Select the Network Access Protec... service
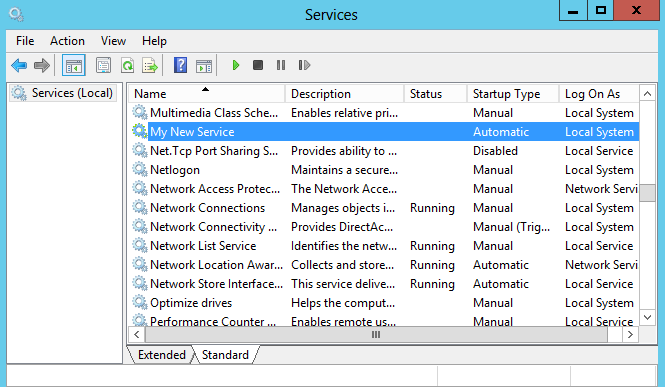Viewport: 665px width, 387px height. tap(215, 189)
